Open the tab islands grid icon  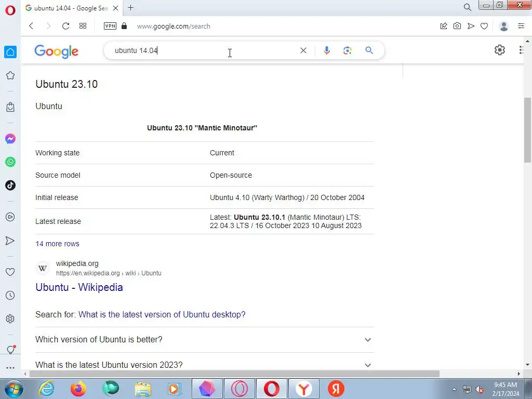click(83, 26)
